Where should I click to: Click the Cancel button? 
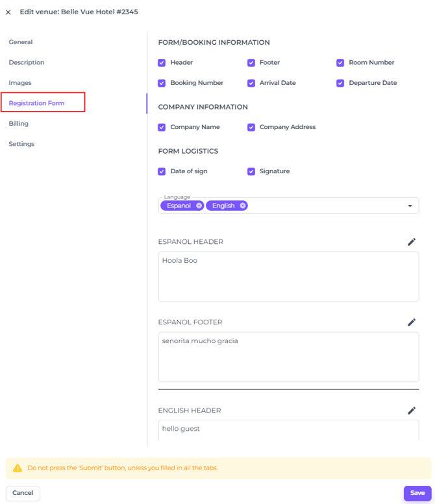coord(23,493)
